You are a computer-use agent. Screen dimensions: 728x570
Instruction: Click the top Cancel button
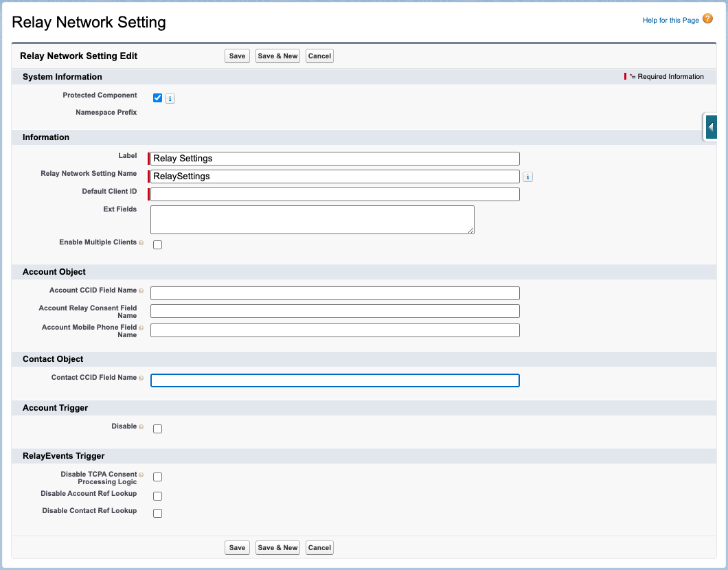(319, 56)
